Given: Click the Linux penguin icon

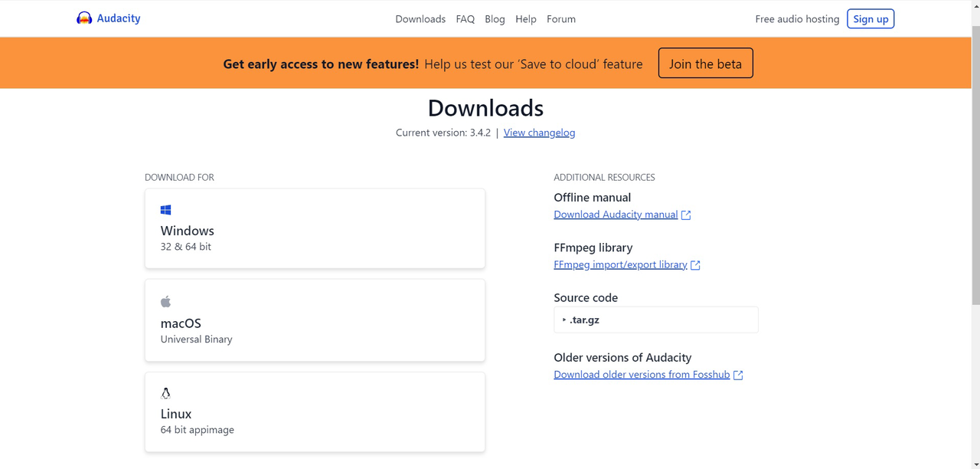Looking at the screenshot, I should [165, 393].
